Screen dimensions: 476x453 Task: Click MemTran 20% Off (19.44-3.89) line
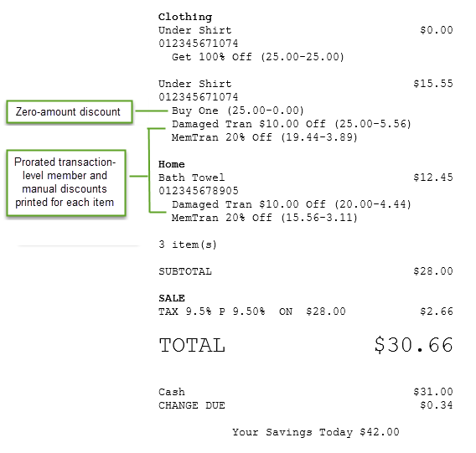[x=265, y=137]
